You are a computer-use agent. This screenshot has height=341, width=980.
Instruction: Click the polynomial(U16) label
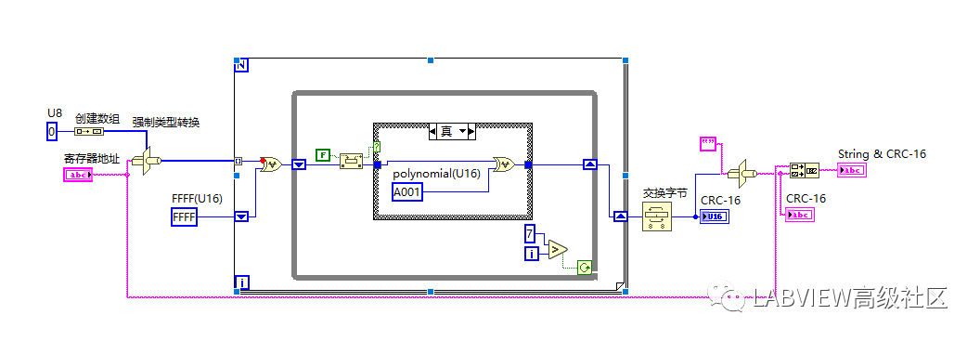tap(436, 174)
